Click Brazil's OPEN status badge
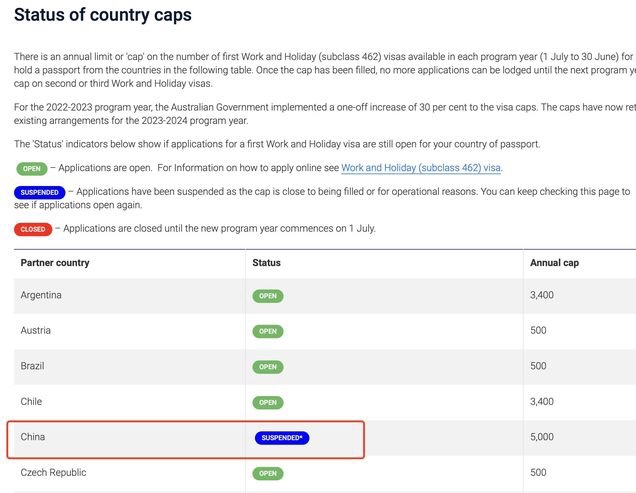 pyautogui.click(x=268, y=367)
